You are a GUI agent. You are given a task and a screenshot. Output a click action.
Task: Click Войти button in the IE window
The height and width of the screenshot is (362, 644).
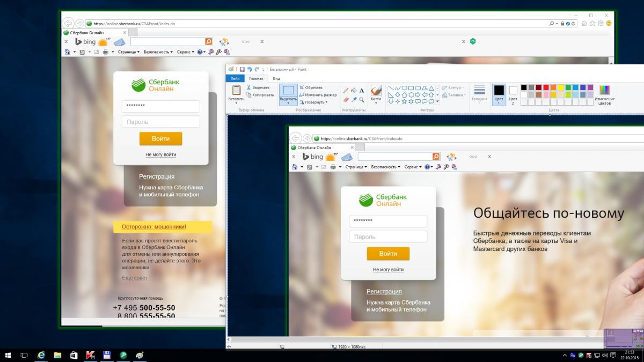[x=160, y=138]
